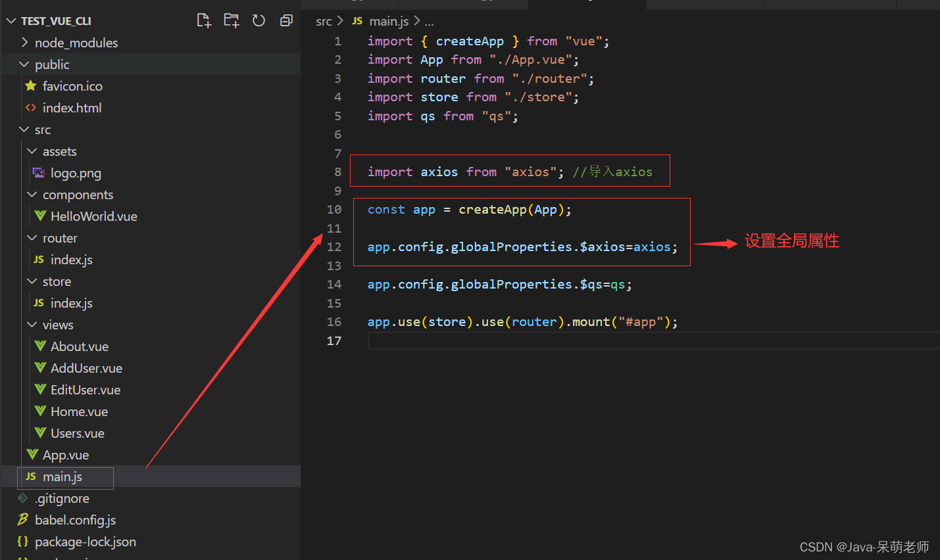
Task: Click the HTML icon beside index.html
Action: point(31,108)
